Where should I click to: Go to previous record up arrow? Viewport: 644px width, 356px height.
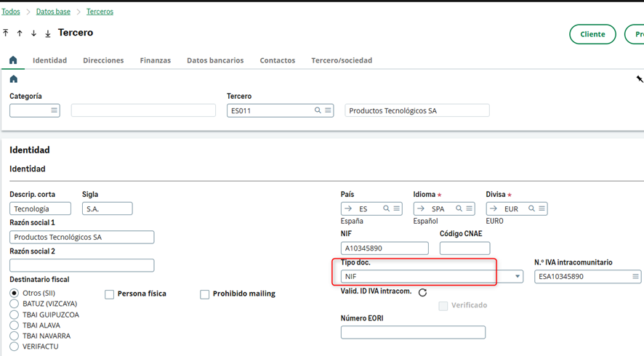point(20,33)
